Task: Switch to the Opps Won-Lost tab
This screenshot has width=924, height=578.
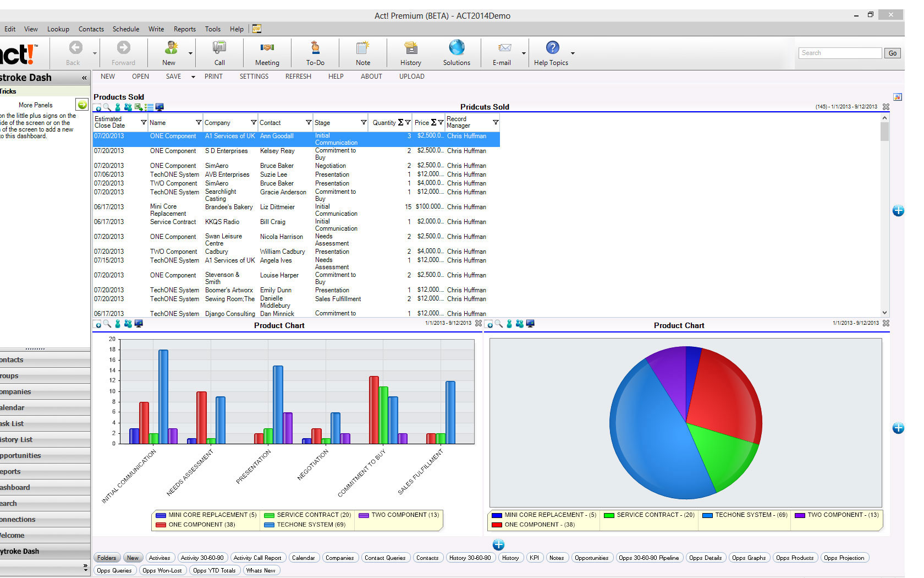Action: (x=162, y=570)
